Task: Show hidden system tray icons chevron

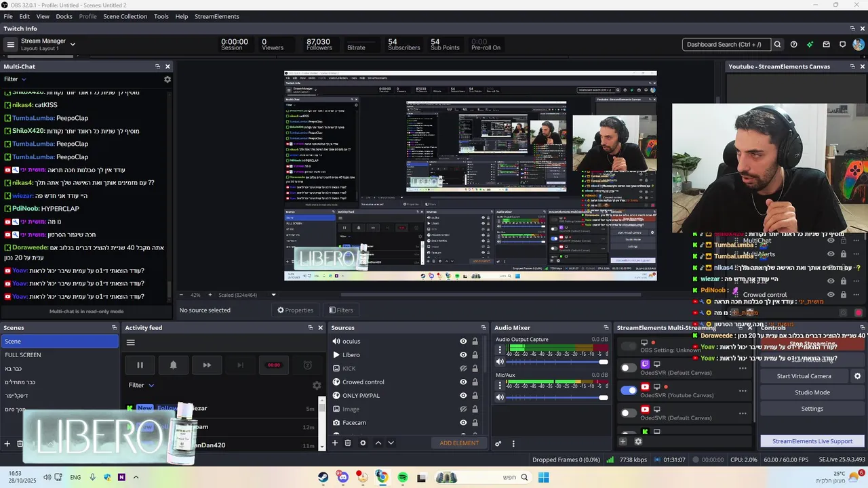Action: point(136,477)
